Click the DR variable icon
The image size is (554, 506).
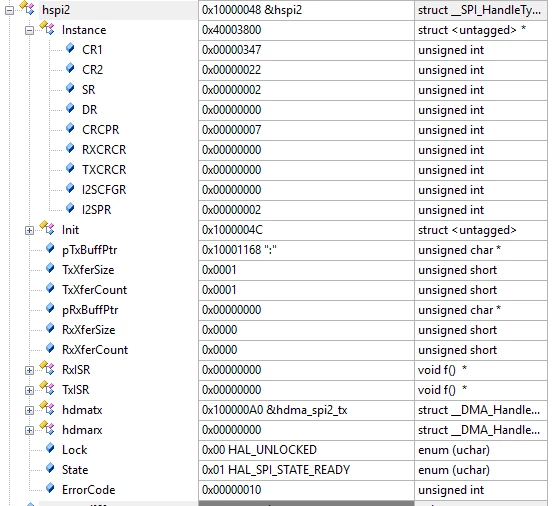70,108
